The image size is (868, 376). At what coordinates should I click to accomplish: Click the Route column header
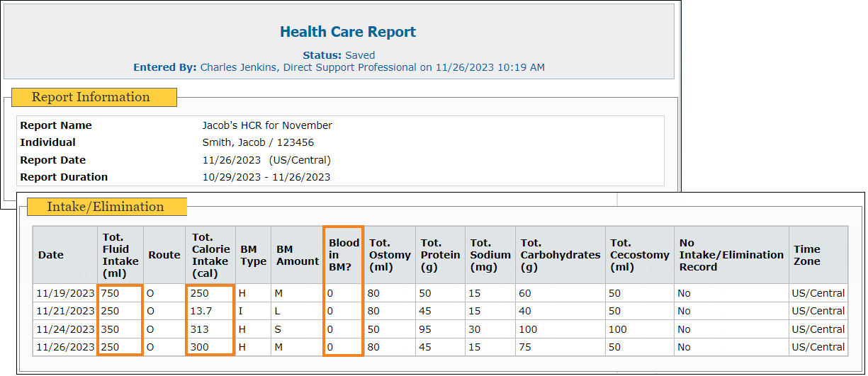tap(164, 255)
